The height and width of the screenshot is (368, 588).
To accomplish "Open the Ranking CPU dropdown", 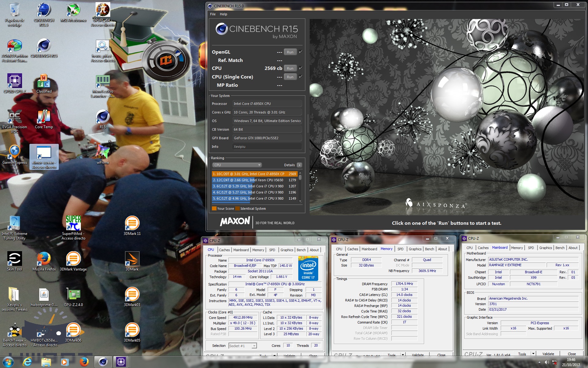I will point(237,165).
